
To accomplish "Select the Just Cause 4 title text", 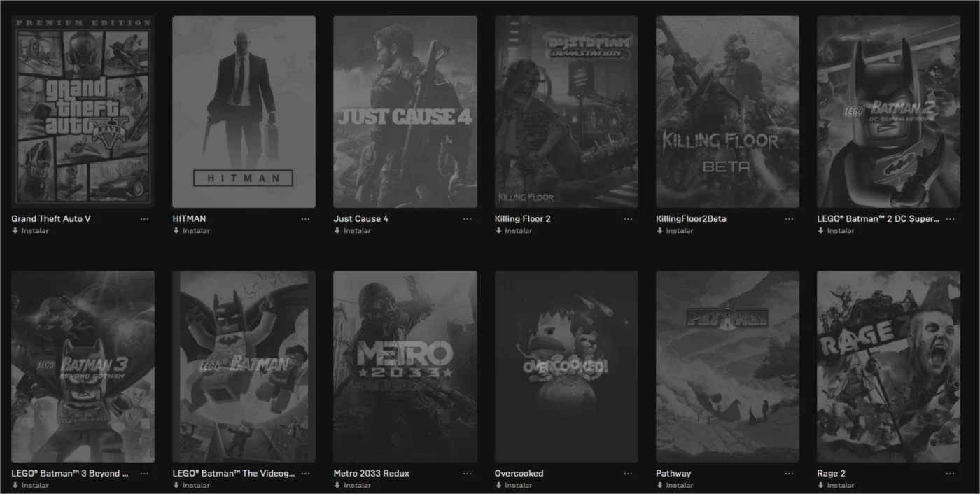I will click(360, 219).
